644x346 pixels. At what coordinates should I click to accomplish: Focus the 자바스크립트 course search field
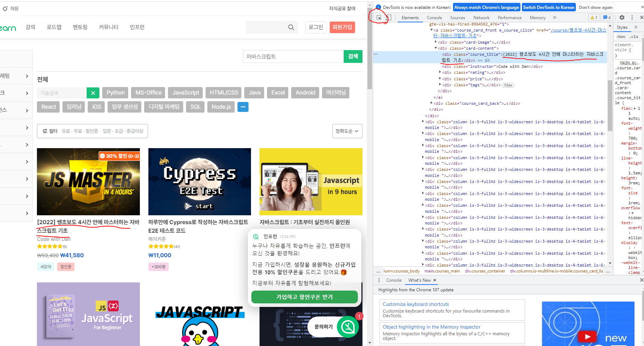tap(293, 56)
